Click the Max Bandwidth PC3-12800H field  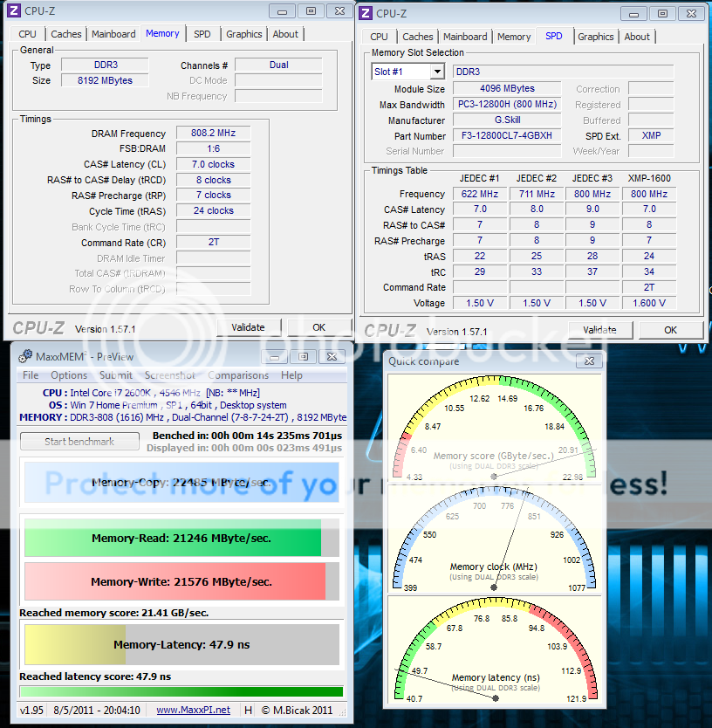pyautogui.click(x=507, y=104)
